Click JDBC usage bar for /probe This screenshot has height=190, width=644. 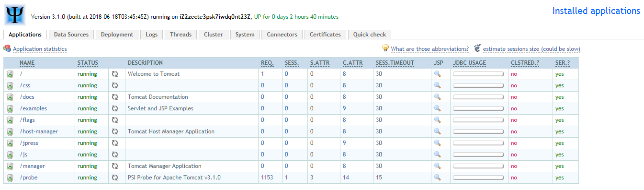click(x=478, y=178)
